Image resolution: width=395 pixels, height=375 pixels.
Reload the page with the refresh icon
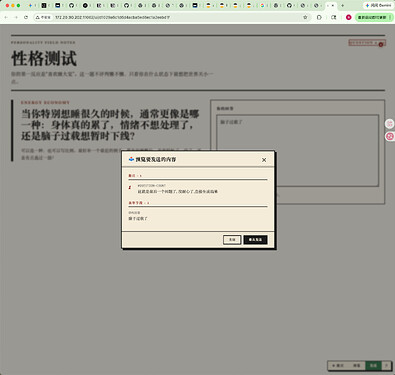click(x=26, y=17)
